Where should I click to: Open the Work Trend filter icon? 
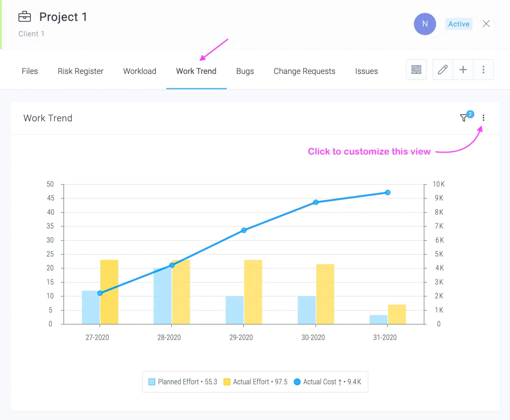(x=464, y=118)
